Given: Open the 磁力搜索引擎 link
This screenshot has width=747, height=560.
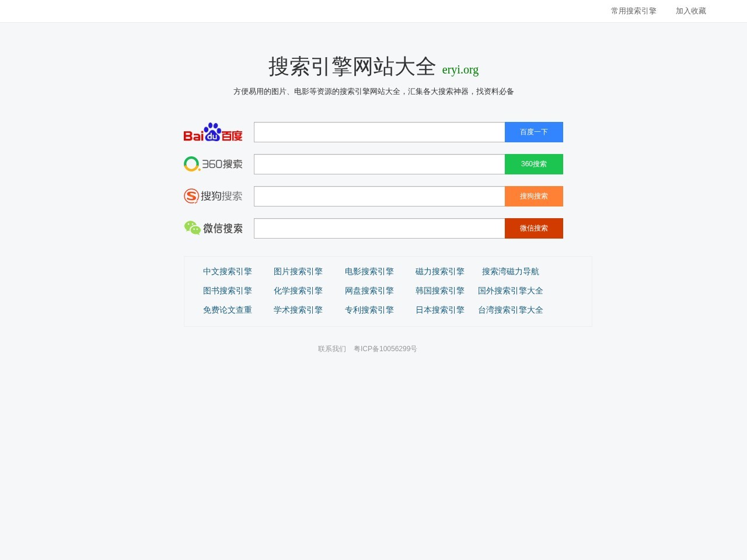Looking at the screenshot, I should click(439, 271).
